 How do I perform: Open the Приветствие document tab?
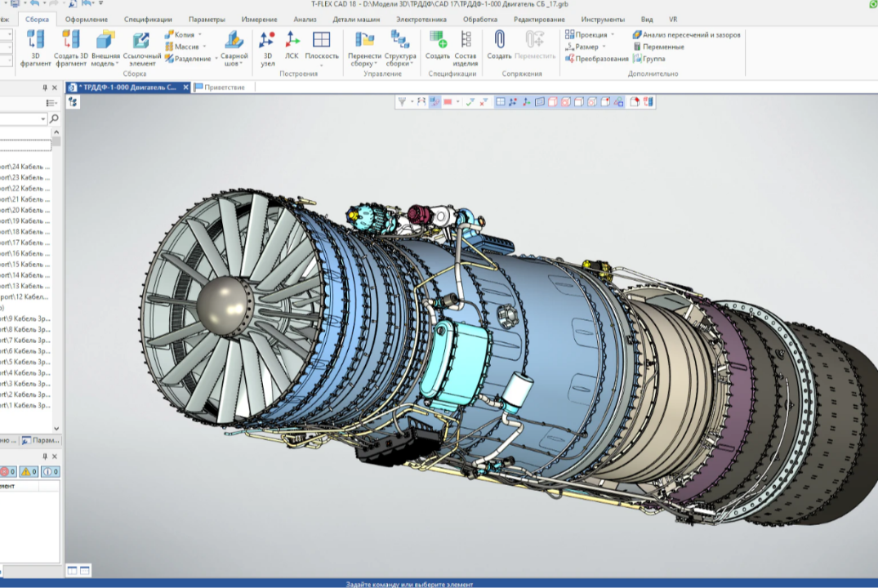[x=224, y=87]
